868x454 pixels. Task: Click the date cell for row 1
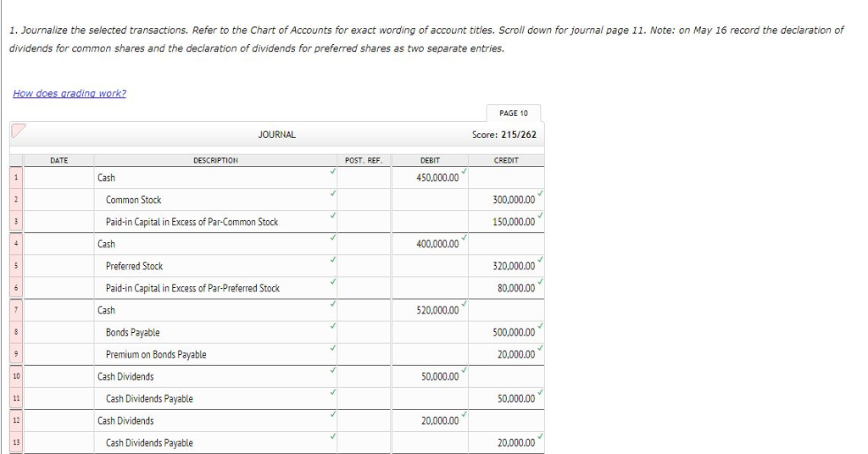[58, 178]
